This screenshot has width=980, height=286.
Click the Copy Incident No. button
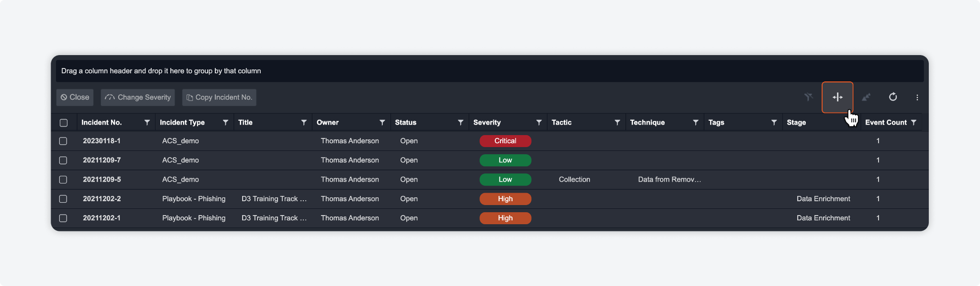pos(219,97)
